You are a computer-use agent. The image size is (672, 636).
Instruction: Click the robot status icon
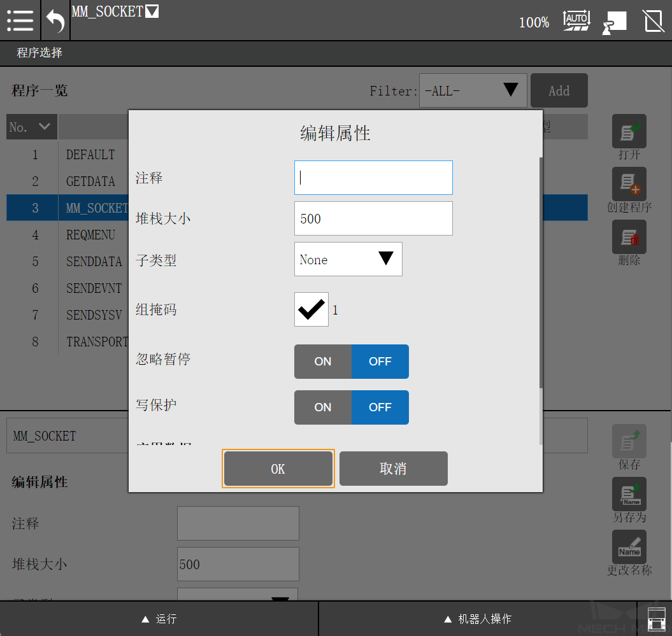pos(615,23)
